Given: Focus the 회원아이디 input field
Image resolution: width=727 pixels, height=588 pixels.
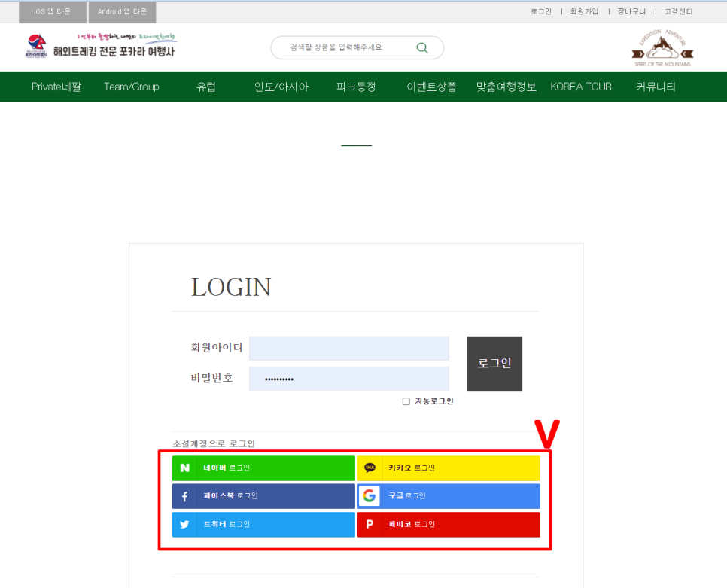Looking at the screenshot, I should click(x=349, y=349).
